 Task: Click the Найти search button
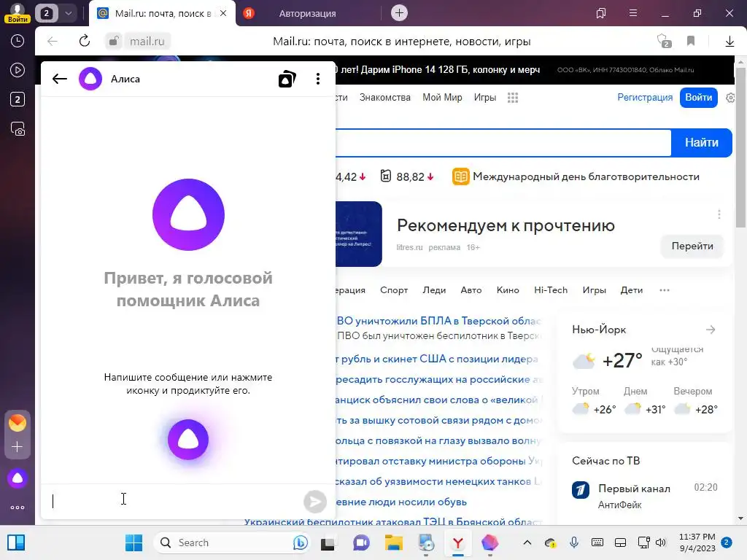click(x=701, y=142)
